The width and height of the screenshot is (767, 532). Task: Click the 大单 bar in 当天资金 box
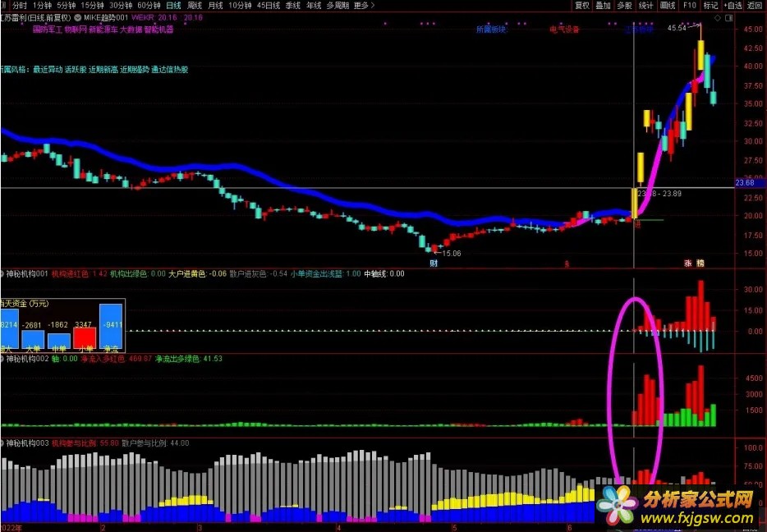pos(34,339)
